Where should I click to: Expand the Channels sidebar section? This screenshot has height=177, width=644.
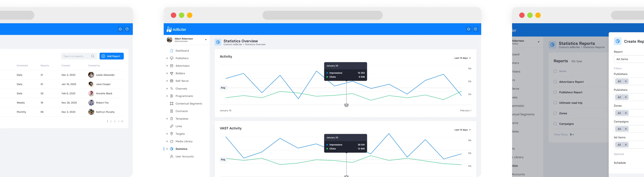point(167,88)
